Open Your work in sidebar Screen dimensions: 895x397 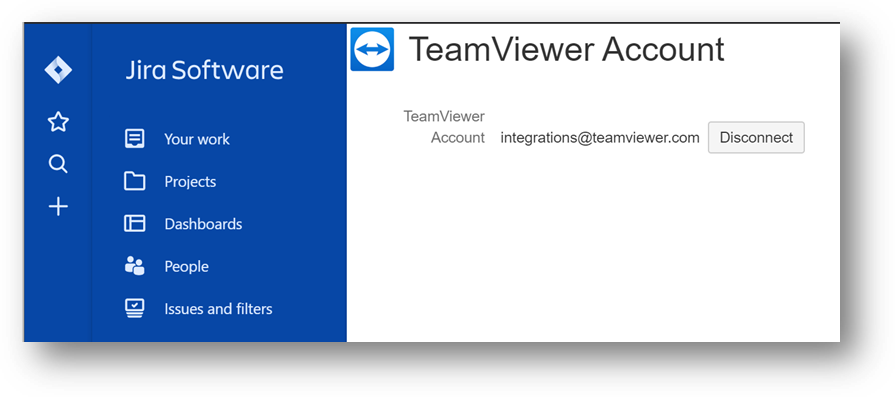pyautogui.click(x=197, y=139)
